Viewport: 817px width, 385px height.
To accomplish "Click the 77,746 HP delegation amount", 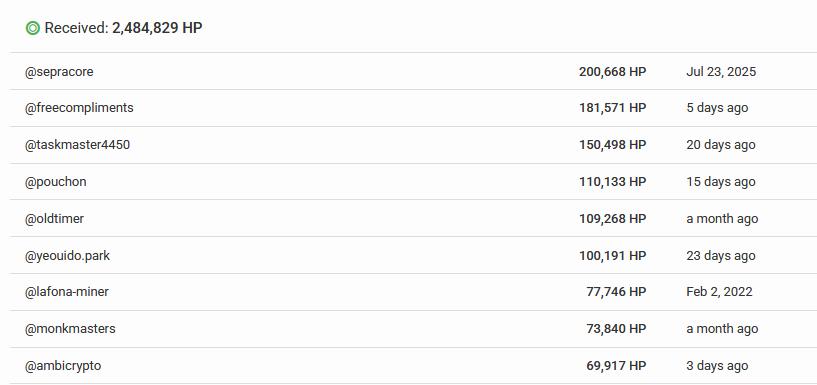I will (616, 292).
